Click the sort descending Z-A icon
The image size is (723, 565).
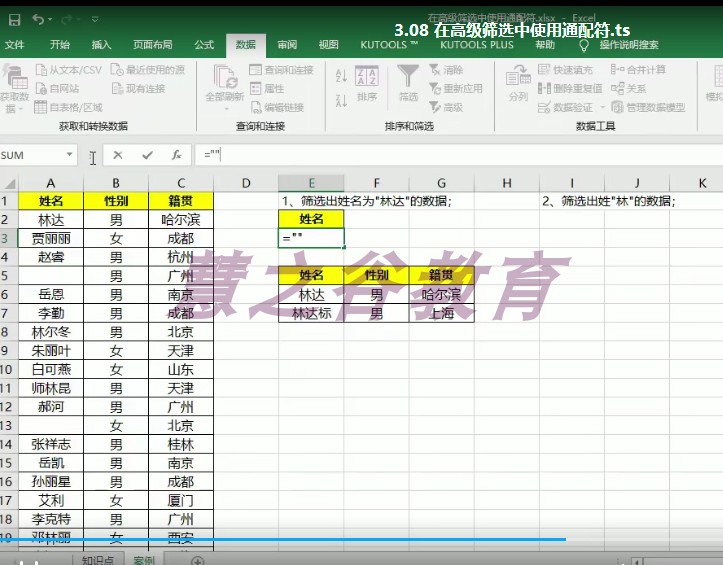click(x=341, y=101)
